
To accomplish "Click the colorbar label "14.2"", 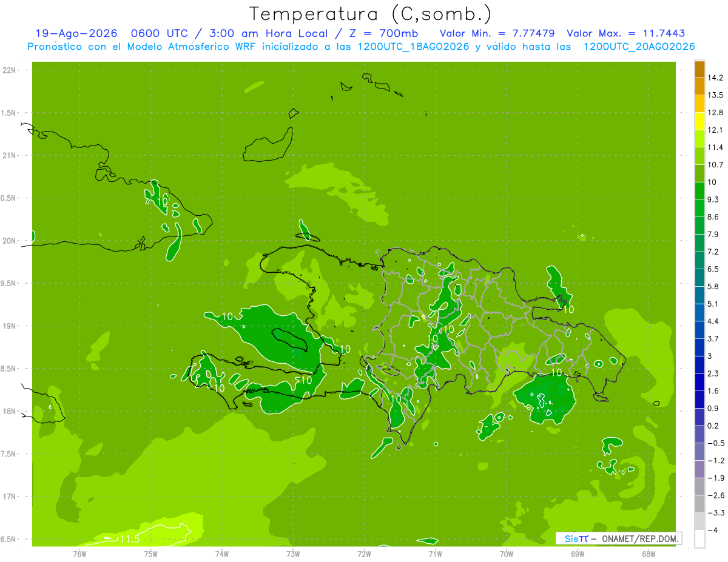I will click(716, 78).
